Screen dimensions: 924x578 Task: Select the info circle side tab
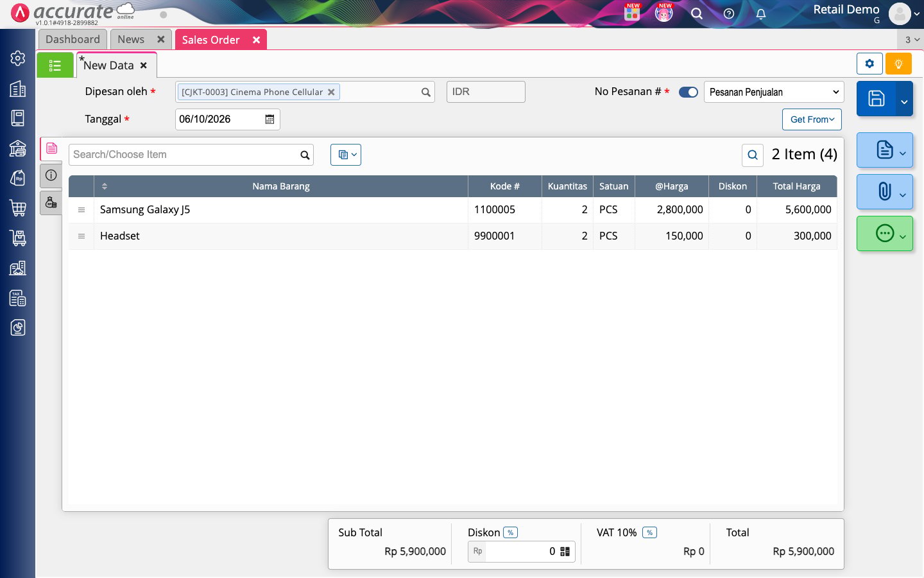click(x=51, y=175)
